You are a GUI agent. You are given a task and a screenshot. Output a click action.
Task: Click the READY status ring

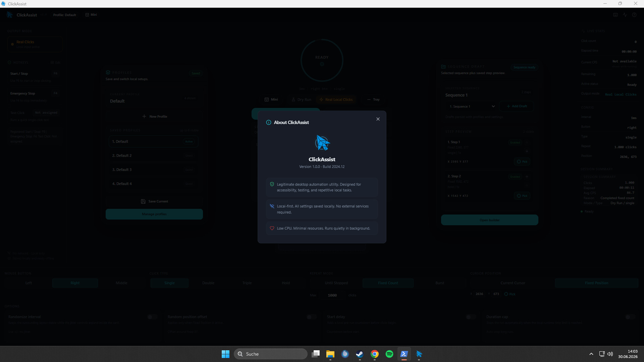click(322, 60)
